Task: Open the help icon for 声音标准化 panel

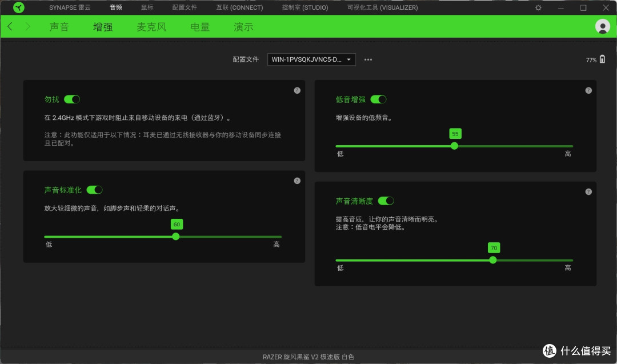Action: [297, 181]
